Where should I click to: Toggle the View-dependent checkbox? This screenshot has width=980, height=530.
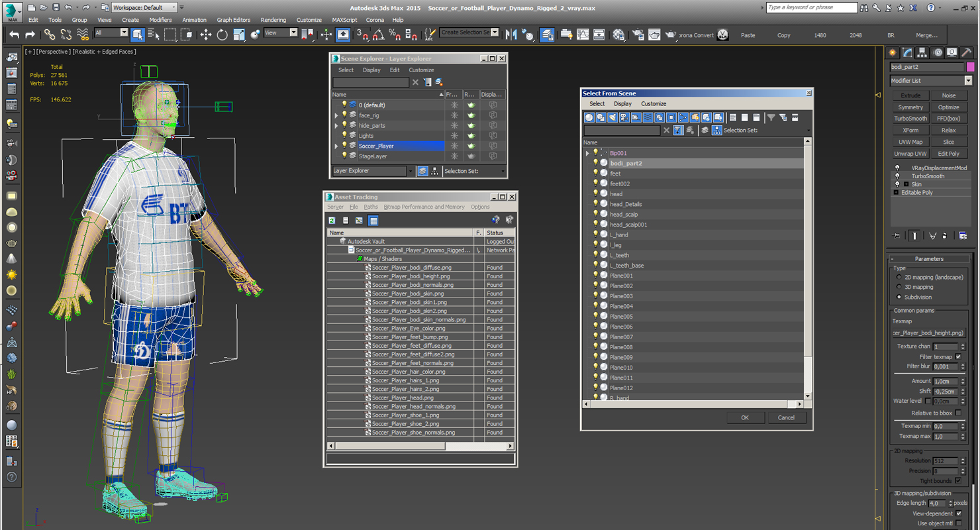pos(959,513)
